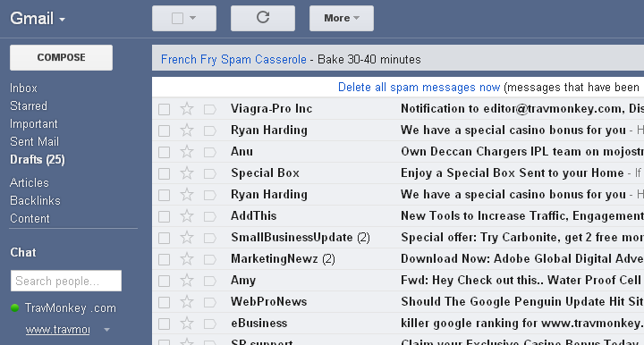
Task: Open the select-all checkbox dropdown
Action: point(192,18)
